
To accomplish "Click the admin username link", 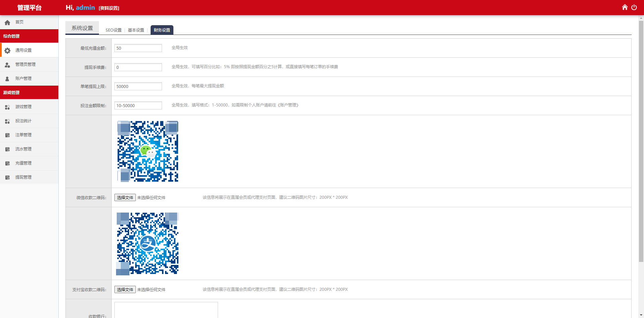I will tap(85, 7).
